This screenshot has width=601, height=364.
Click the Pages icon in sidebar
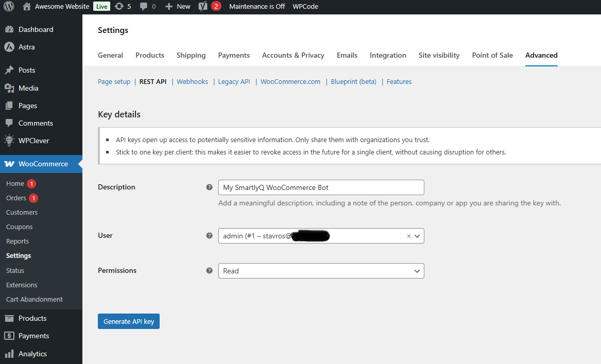[9, 106]
